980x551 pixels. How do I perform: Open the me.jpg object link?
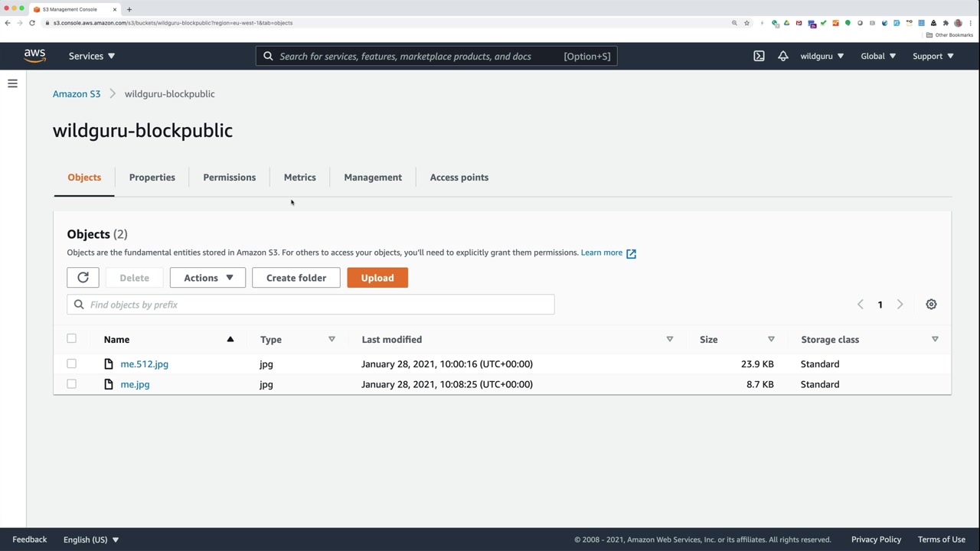[x=135, y=384]
